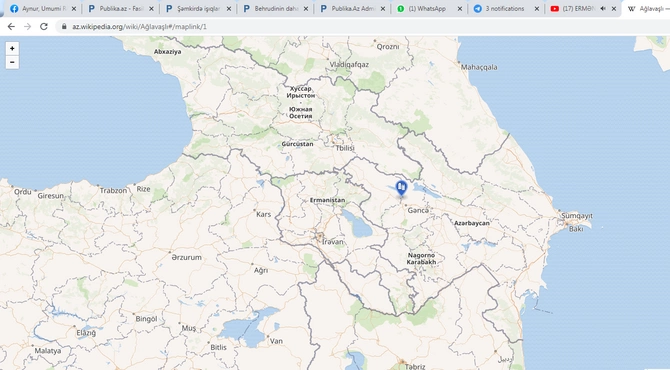This screenshot has height=370, width=670.
Task: Click the Telegram favicon on notifications tab
Action: coord(478,9)
